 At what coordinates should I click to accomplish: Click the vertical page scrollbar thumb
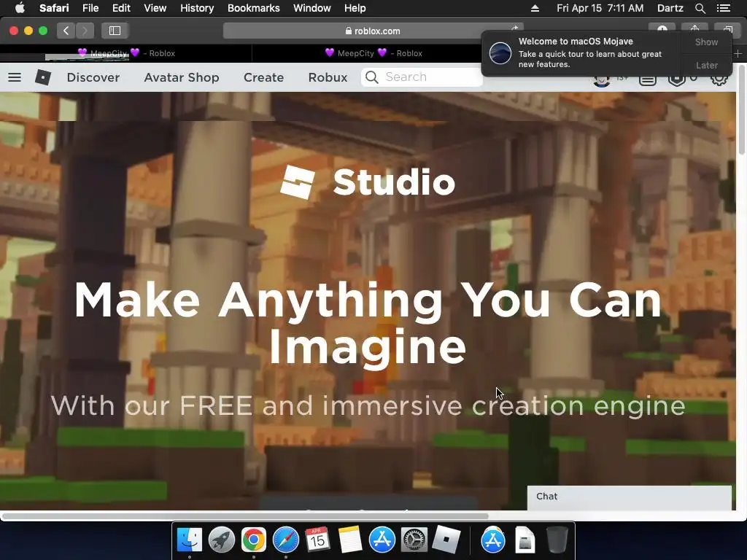point(741,109)
